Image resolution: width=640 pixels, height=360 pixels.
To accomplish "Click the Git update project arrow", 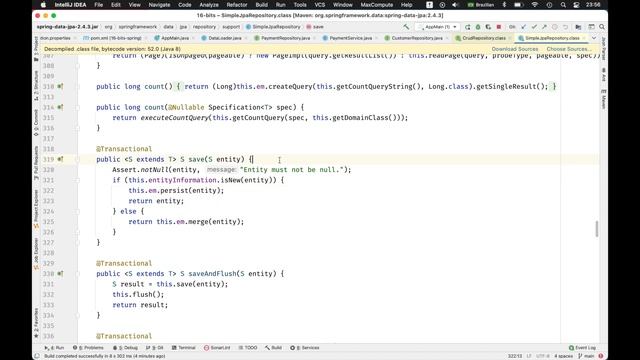I will click(524, 27).
